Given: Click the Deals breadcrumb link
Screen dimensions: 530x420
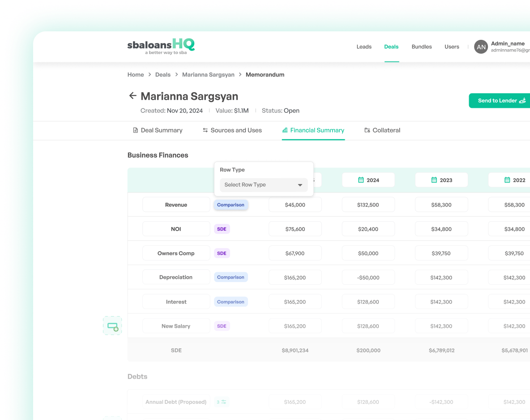Looking at the screenshot, I should [x=163, y=75].
